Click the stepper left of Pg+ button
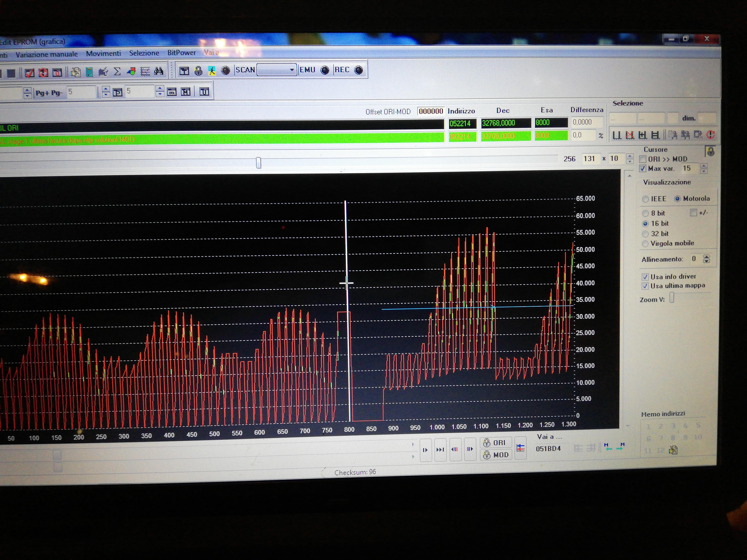Screen dimensions: 747x560 pos(27,93)
